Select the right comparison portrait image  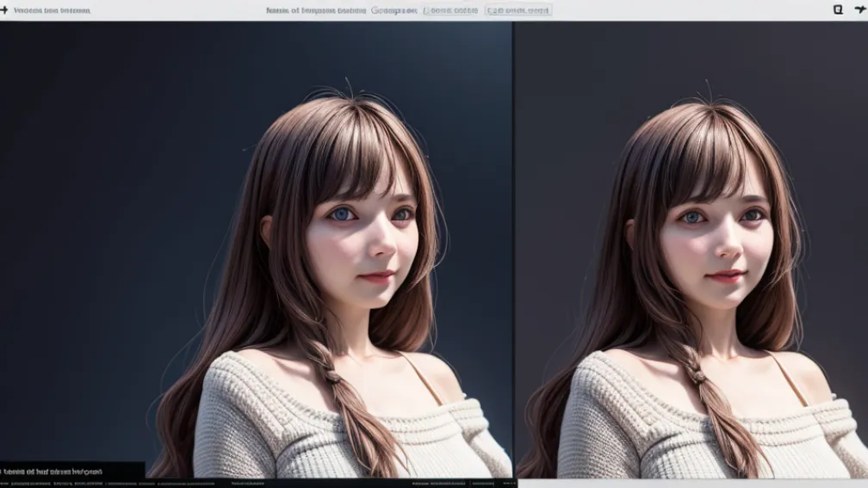691,250
